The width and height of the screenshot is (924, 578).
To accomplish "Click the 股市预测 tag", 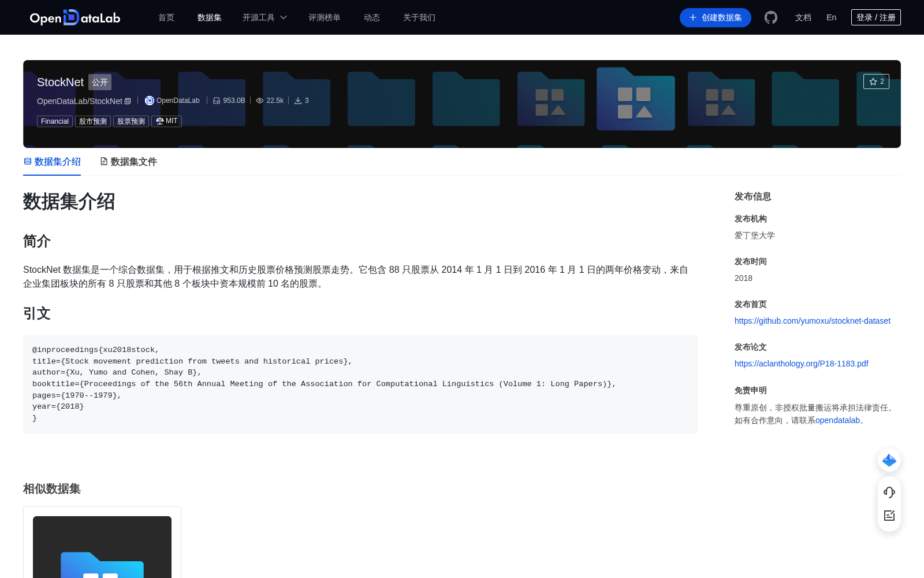I will click(x=93, y=121).
